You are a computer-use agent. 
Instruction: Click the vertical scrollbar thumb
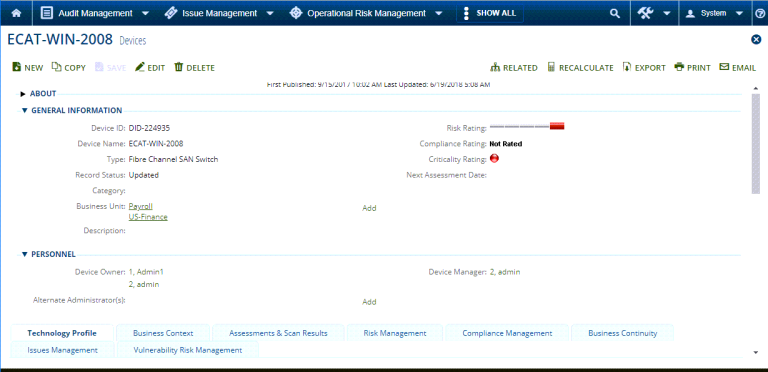755,143
